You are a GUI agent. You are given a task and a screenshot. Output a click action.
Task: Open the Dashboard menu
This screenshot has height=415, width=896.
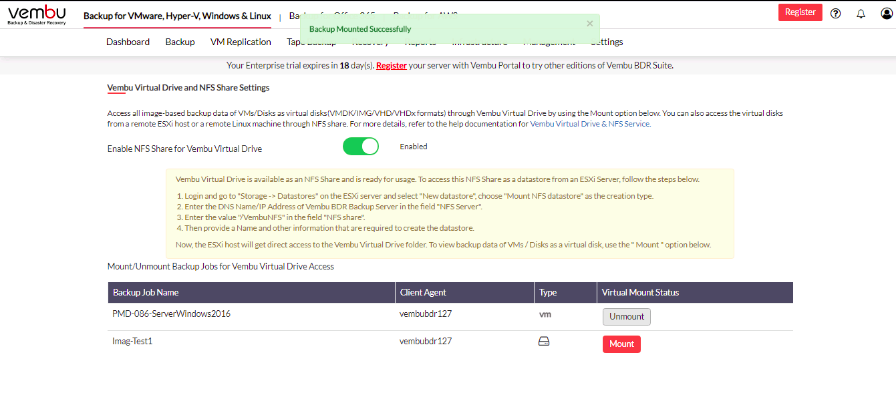(x=128, y=42)
